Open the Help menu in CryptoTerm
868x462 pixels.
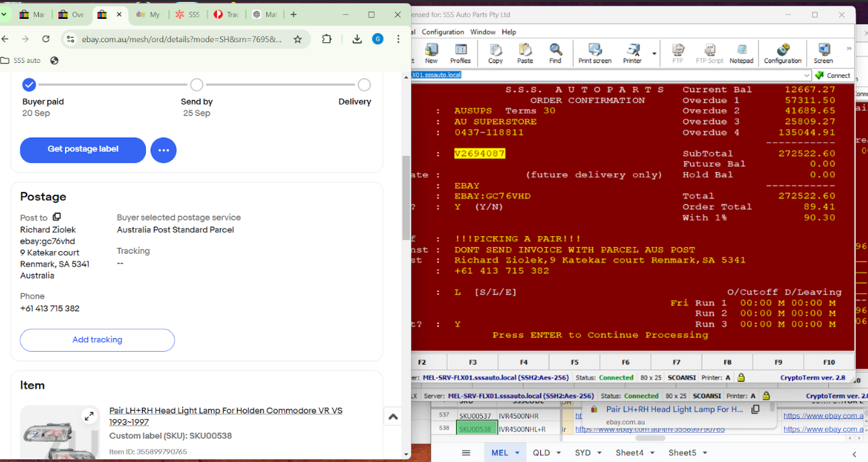coord(509,32)
